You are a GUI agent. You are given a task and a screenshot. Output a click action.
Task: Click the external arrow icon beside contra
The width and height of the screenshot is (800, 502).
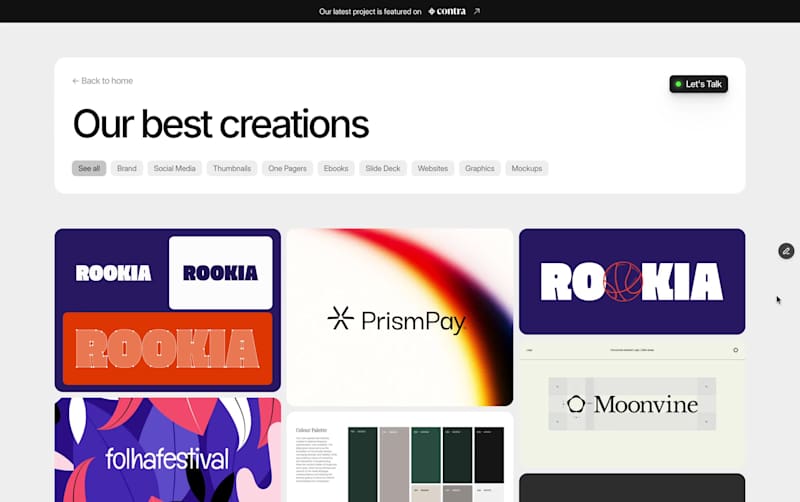(x=477, y=11)
